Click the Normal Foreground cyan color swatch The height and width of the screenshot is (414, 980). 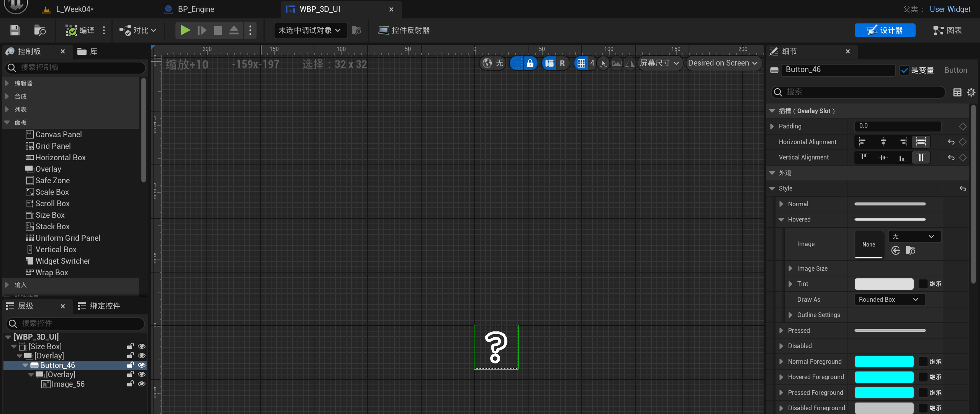tap(883, 361)
